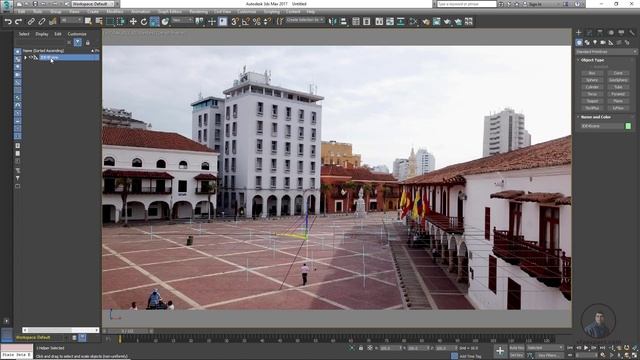The height and width of the screenshot is (360, 640).
Task: Switch to the Utilities command panel tab
Action: (632, 33)
